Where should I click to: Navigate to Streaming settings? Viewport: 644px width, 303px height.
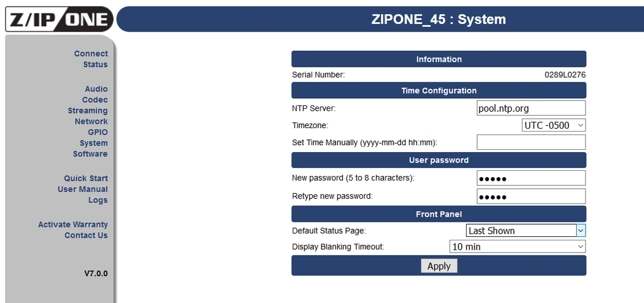[x=87, y=111]
